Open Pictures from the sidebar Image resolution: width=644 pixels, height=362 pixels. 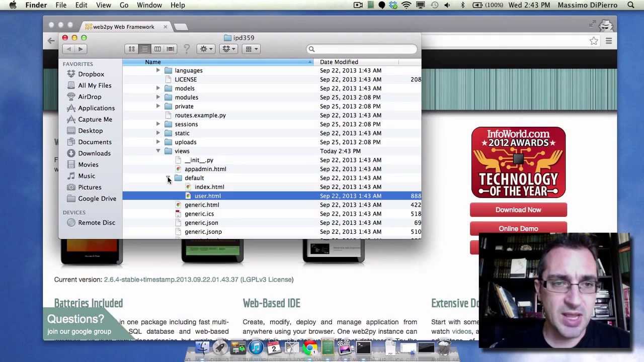pyautogui.click(x=90, y=187)
